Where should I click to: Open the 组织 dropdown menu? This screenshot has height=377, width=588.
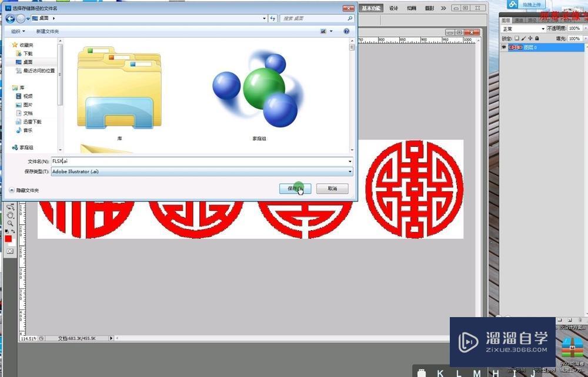click(18, 32)
